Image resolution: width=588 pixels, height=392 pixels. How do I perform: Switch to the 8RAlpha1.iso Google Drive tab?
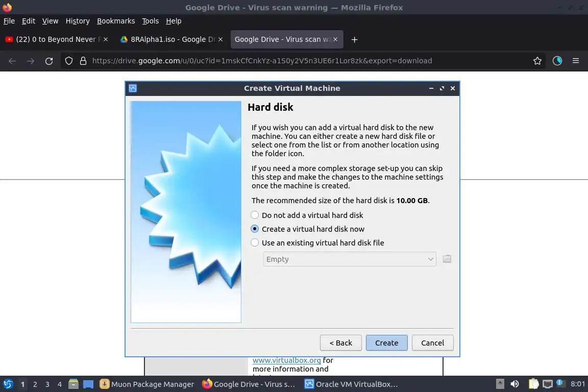(172, 39)
